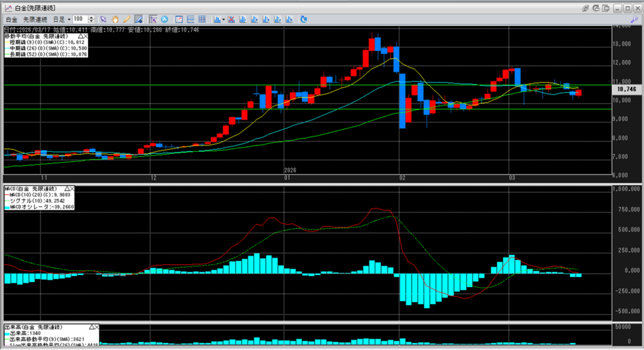Select the arrow pointer cursor tool
Viewport: 644px width, 350px height.
point(104,20)
